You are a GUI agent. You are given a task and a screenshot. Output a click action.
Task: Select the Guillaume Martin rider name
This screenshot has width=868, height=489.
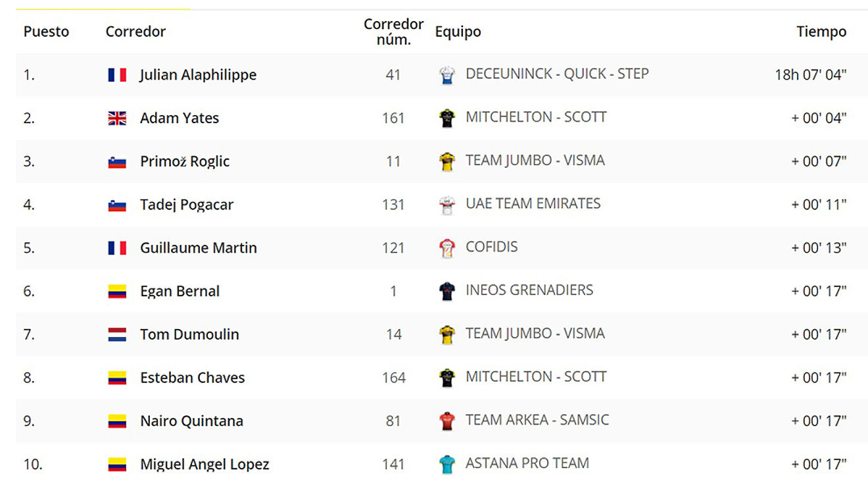point(199,248)
